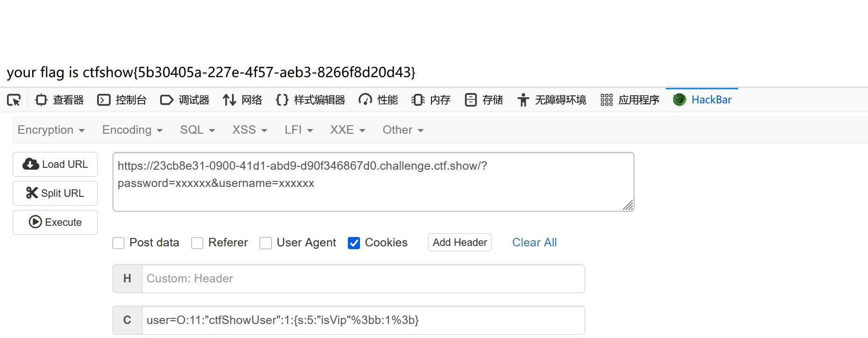This screenshot has height=338, width=868.
Task: Expand the SQL dropdown menu
Action: pyautogui.click(x=197, y=129)
